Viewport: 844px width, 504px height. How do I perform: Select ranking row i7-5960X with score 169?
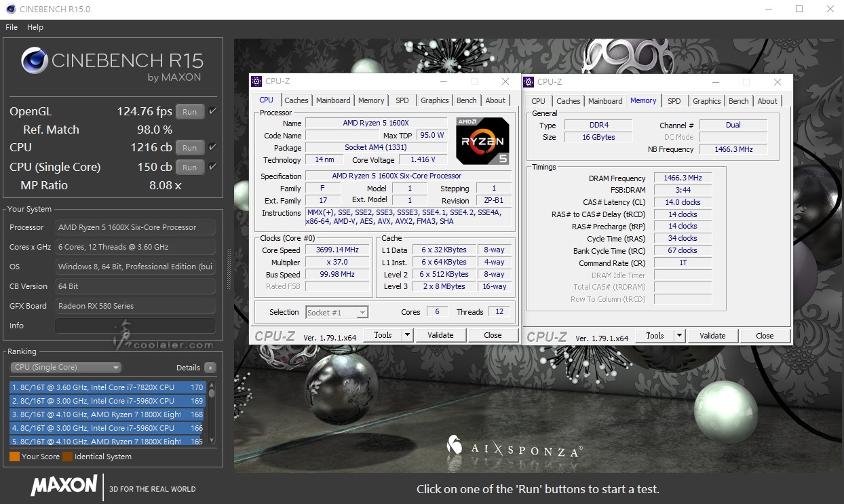108,401
